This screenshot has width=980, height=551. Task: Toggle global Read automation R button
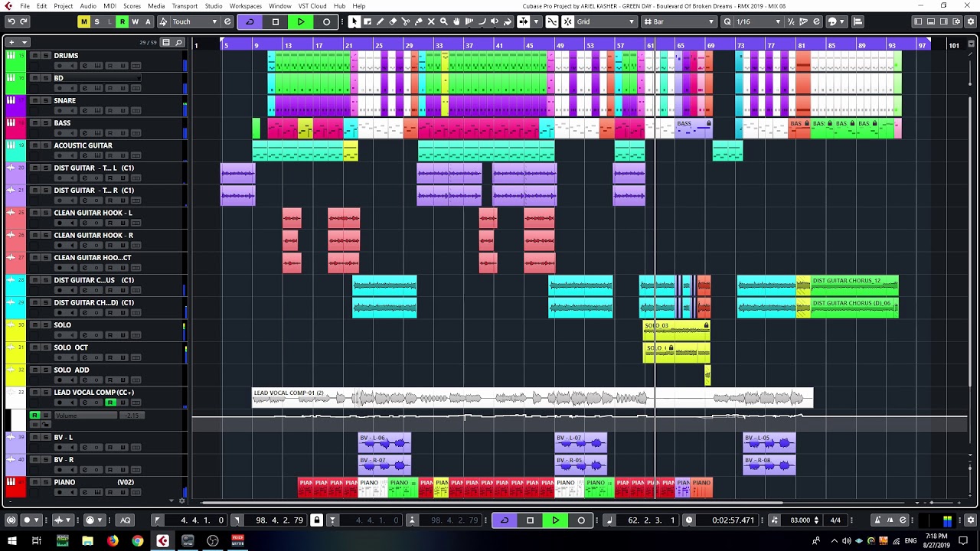coord(122,21)
